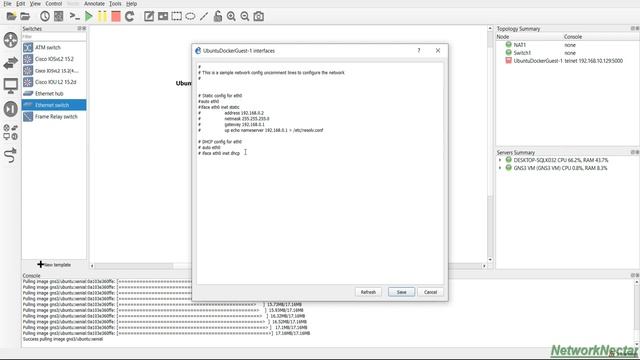
Task: Expand the DESKTOP-SQLK032 server entry
Action: (x=500, y=160)
